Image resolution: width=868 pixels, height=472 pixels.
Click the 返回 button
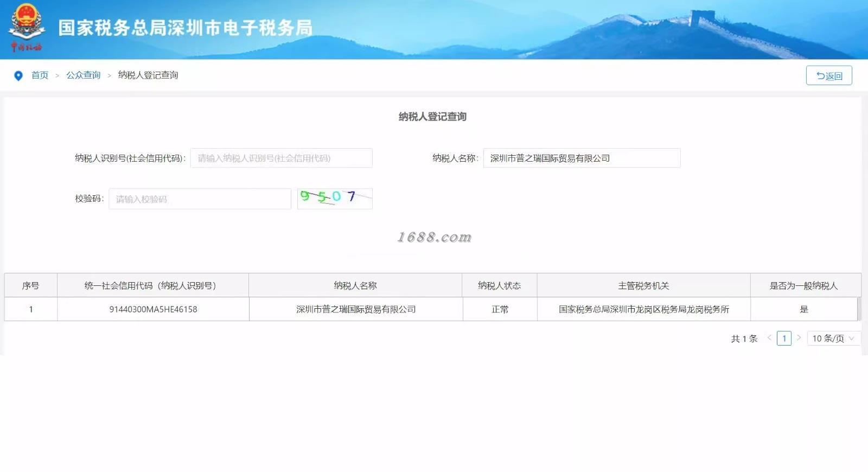[x=829, y=75]
